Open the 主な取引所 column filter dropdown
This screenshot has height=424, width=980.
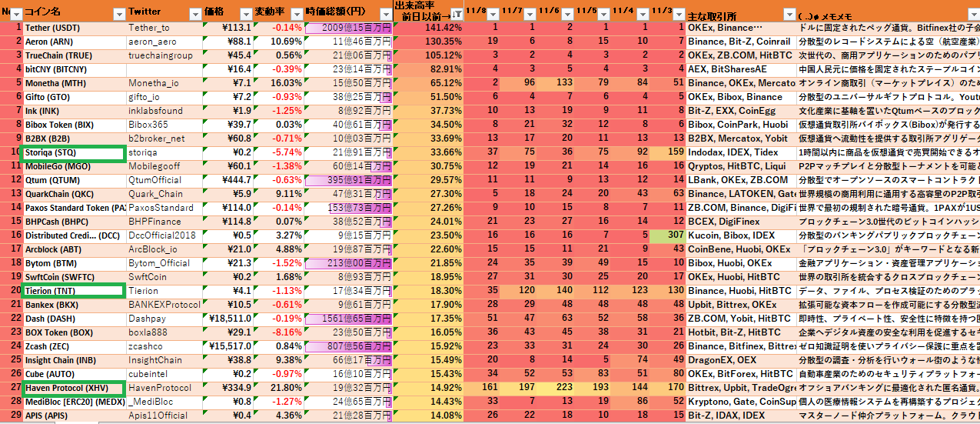pos(789,13)
